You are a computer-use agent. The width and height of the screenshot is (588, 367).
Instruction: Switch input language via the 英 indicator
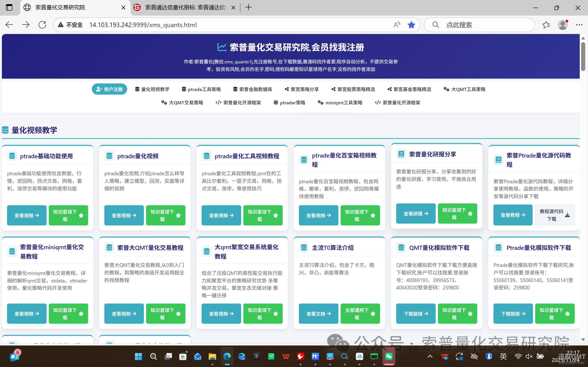(503, 356)
